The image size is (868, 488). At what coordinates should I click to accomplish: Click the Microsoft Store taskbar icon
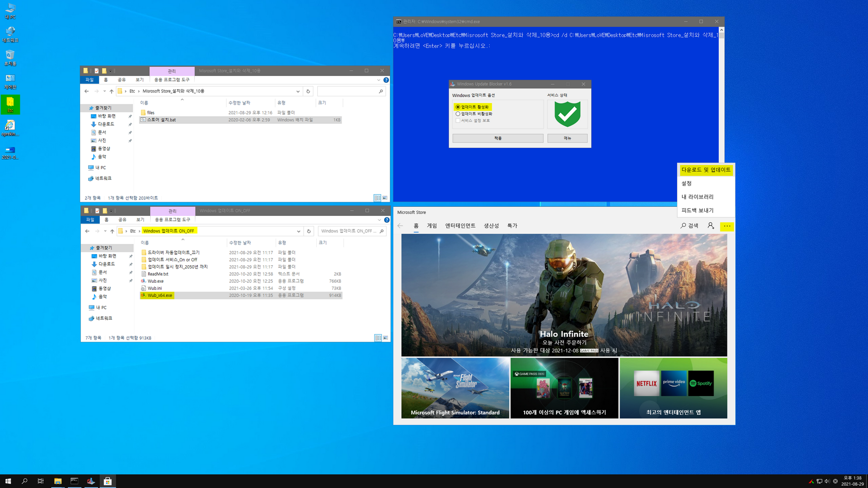tap(108, 481)
